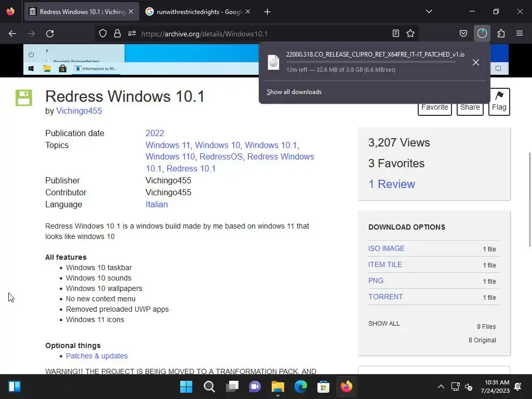
Task: Click SHOW ALL files
Action: [384, 324]
